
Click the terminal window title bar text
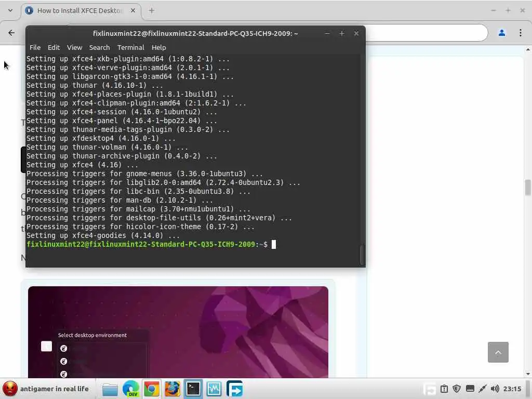tap(195, 33)
